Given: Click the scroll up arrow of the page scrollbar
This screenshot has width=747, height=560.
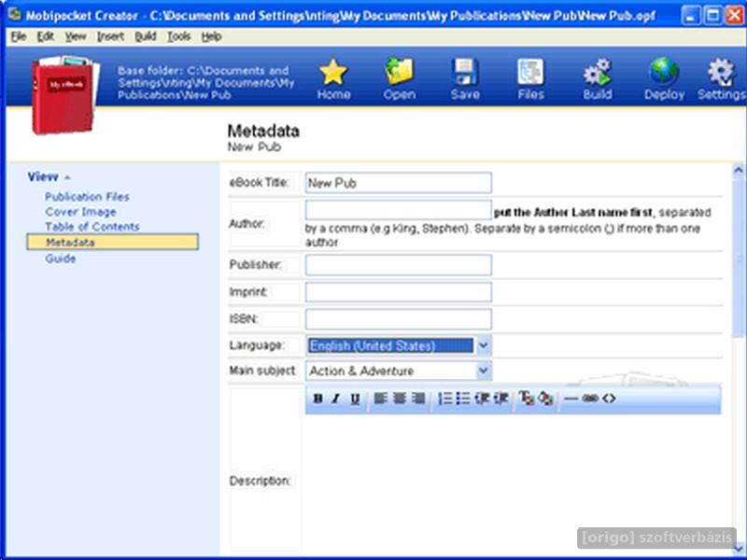Looking at the screenshot, I should (739, 170).
